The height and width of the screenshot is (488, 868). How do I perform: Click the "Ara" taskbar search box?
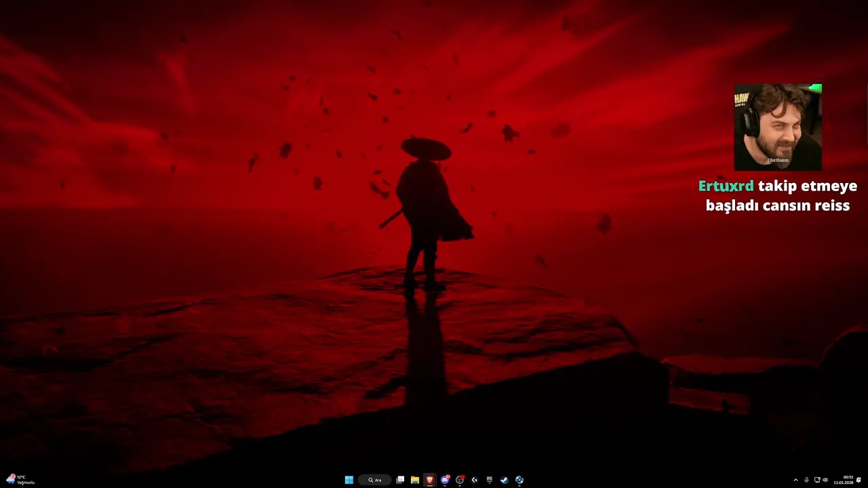375,480
